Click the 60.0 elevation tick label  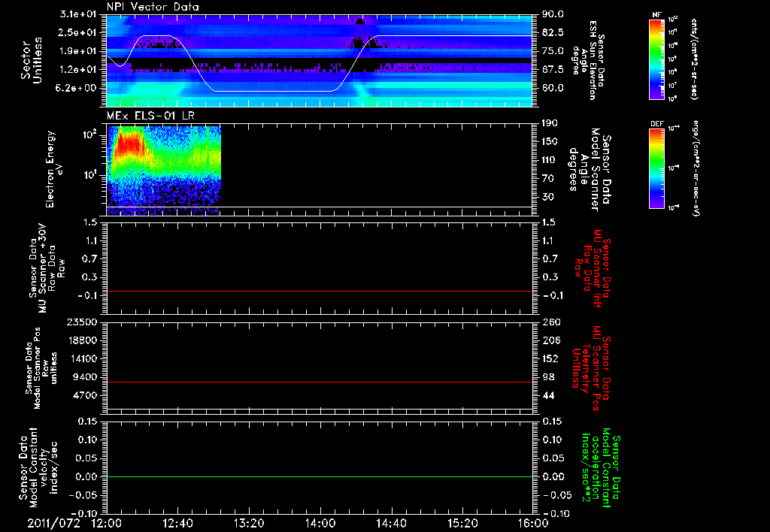553,89
